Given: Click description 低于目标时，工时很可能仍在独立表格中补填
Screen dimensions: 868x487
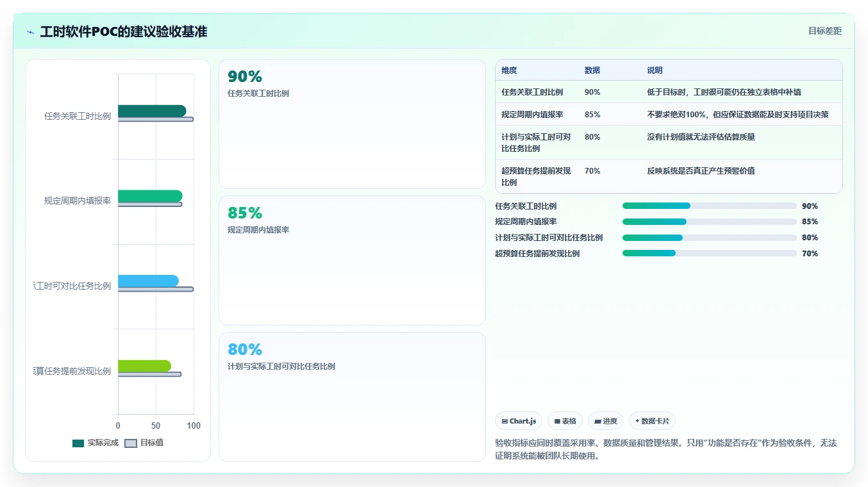Looking at the screenshot, I should [724, 92].
